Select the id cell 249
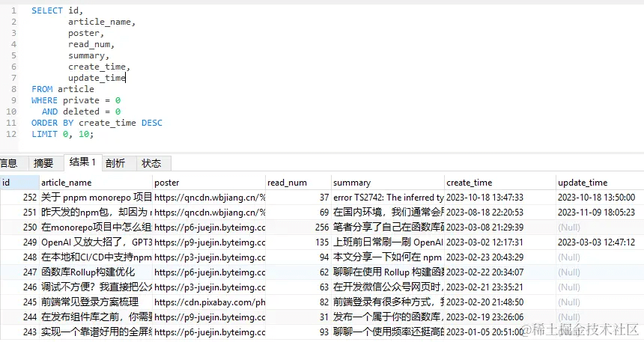644x342 pixels. [19, 242]
